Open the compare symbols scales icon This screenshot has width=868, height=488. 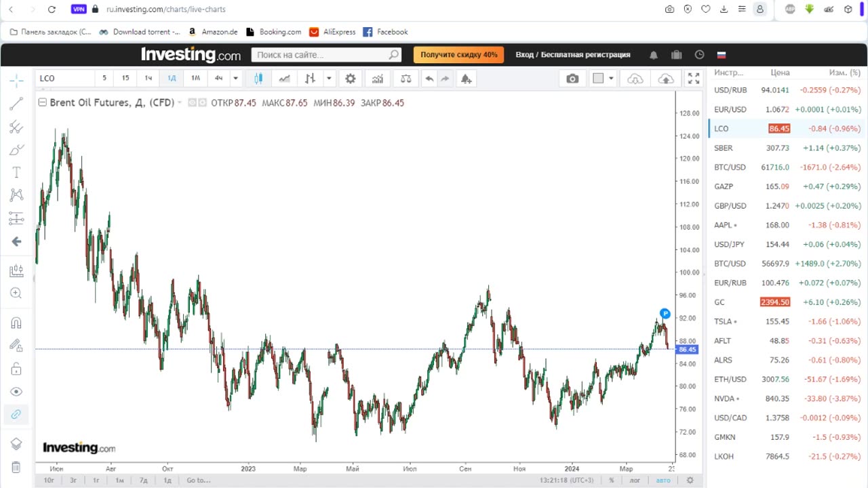tap(406, 79)
